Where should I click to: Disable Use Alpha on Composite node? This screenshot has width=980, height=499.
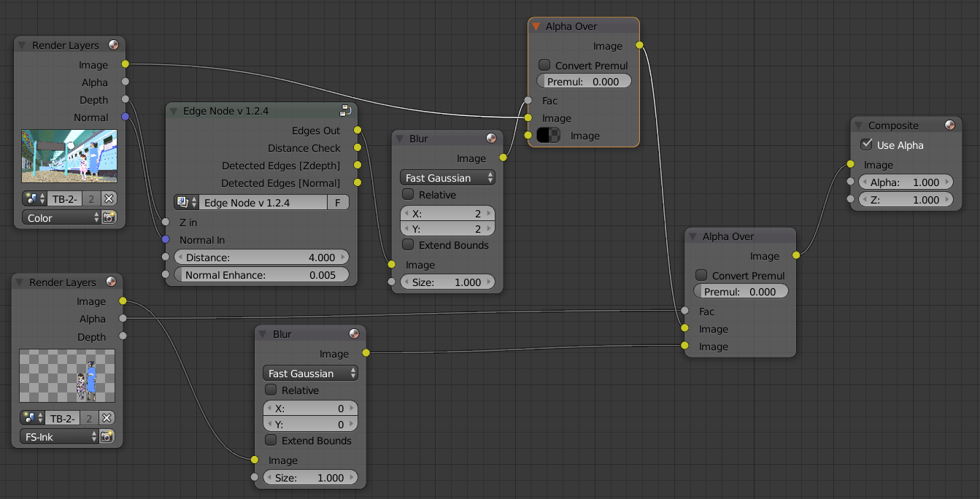click(x=866, y=144)
